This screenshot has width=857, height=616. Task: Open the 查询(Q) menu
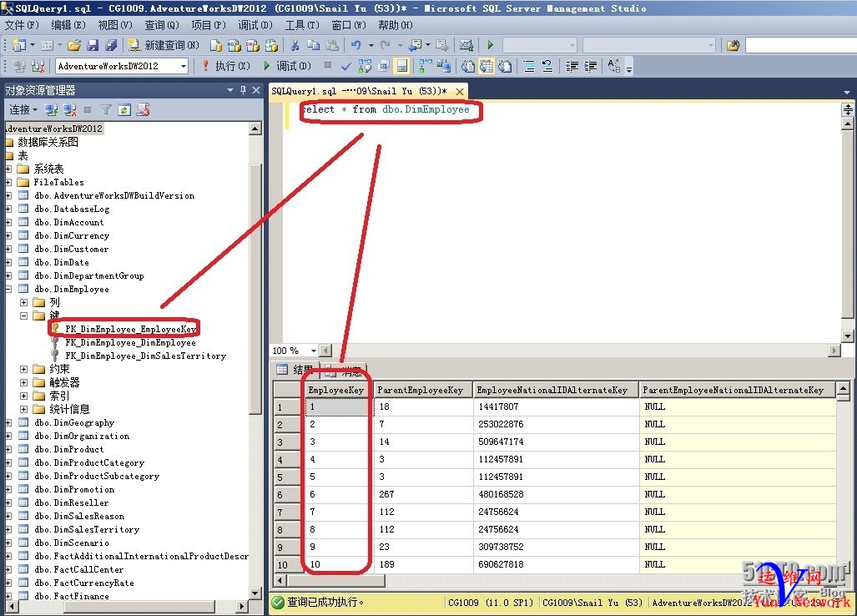click(162, 25)
